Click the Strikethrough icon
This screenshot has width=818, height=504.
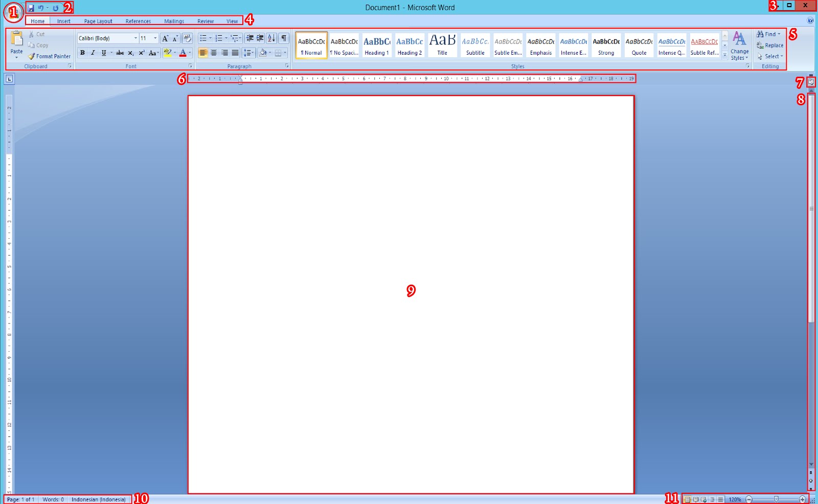(120, 53)
